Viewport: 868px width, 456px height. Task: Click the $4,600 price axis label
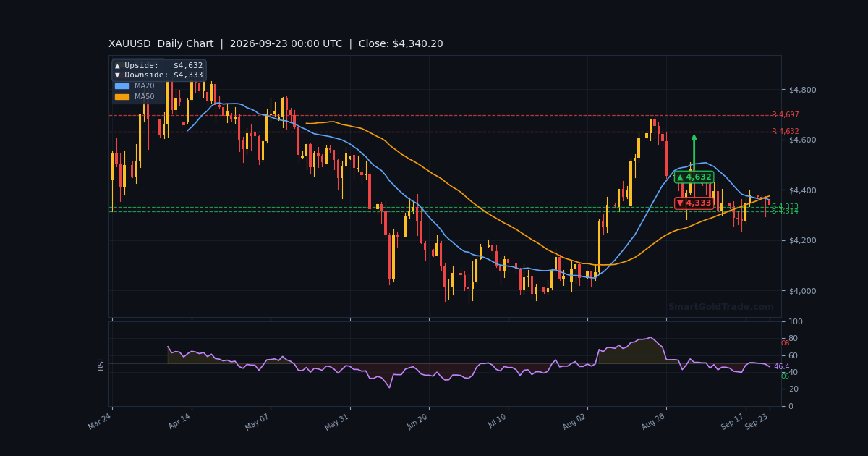(802, 140)
